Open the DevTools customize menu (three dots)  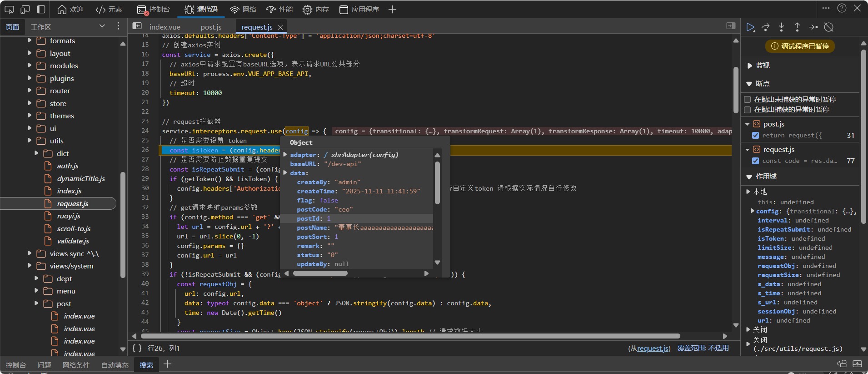[x=826, y=8]
